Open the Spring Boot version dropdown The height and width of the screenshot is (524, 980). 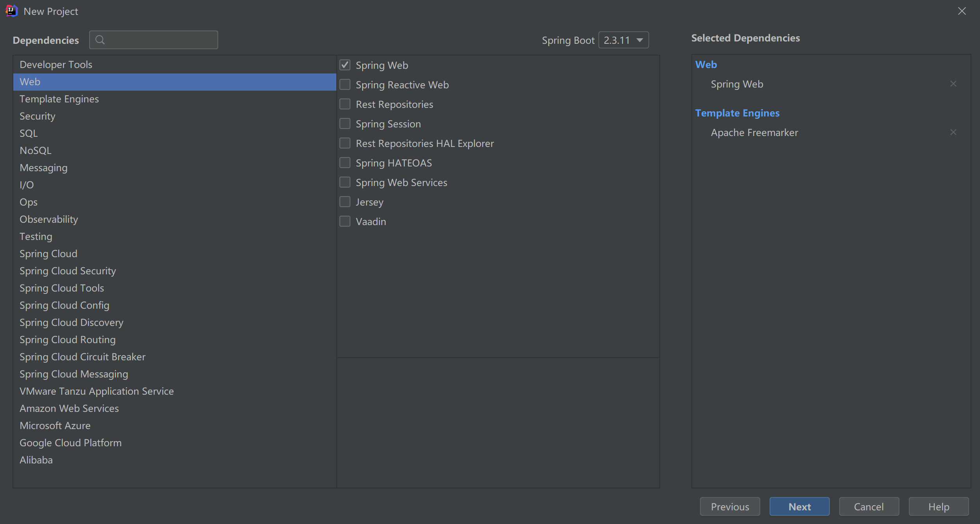[623, 40]
